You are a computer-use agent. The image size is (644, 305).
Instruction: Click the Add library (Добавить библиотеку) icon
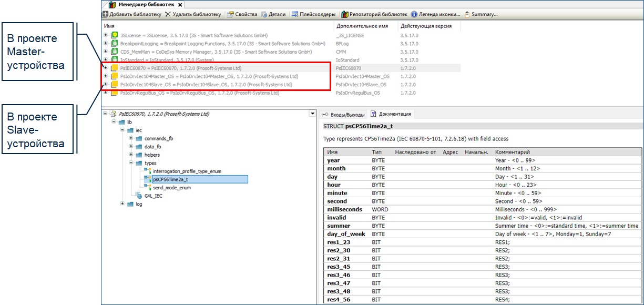pos(106,15)
